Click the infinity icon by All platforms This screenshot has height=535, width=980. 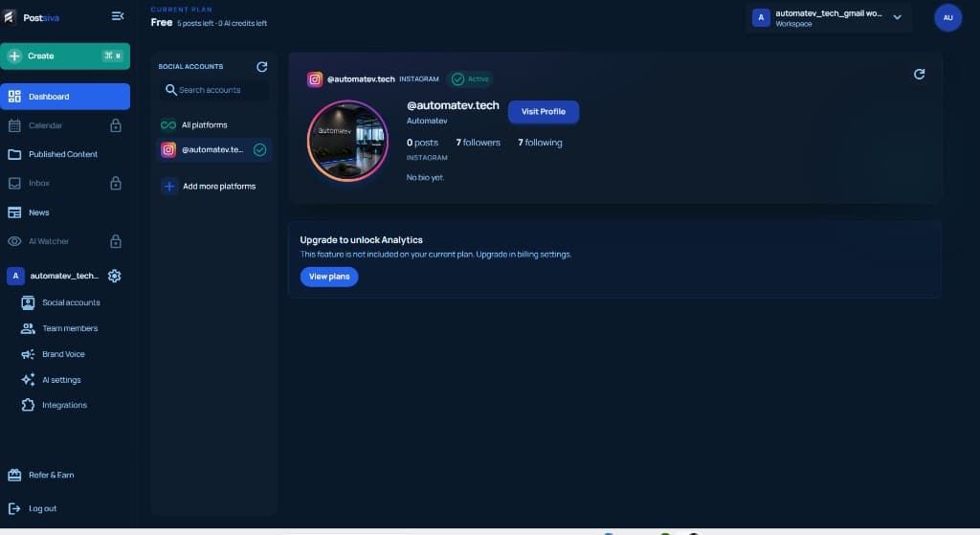coord(168,125)
